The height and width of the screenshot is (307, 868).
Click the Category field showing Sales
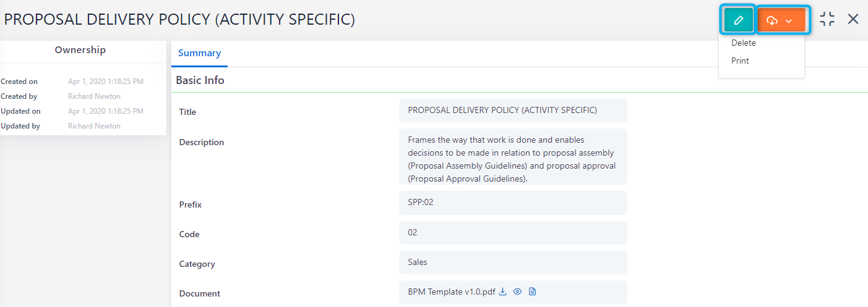tap(513, 263)
